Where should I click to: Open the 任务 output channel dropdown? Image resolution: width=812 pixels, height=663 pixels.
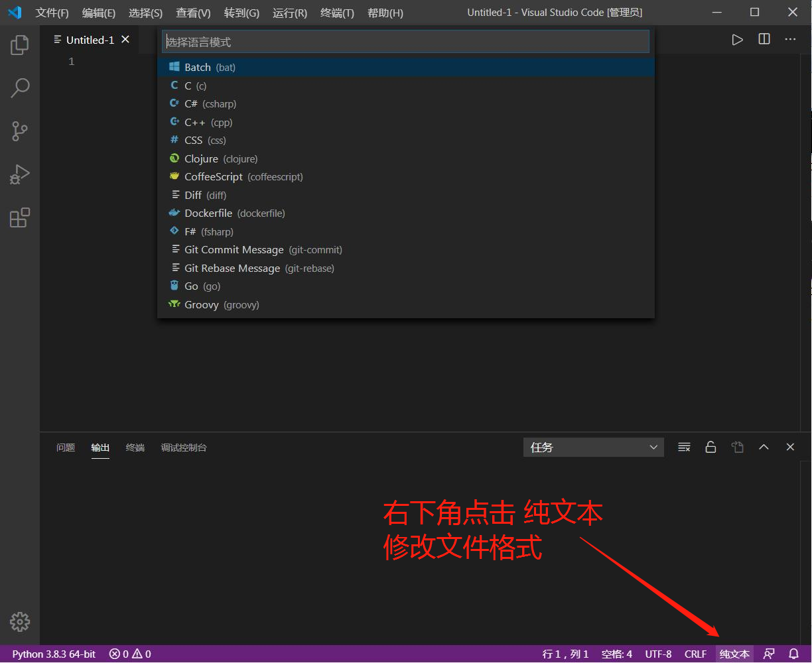click(x=593, y=447)
